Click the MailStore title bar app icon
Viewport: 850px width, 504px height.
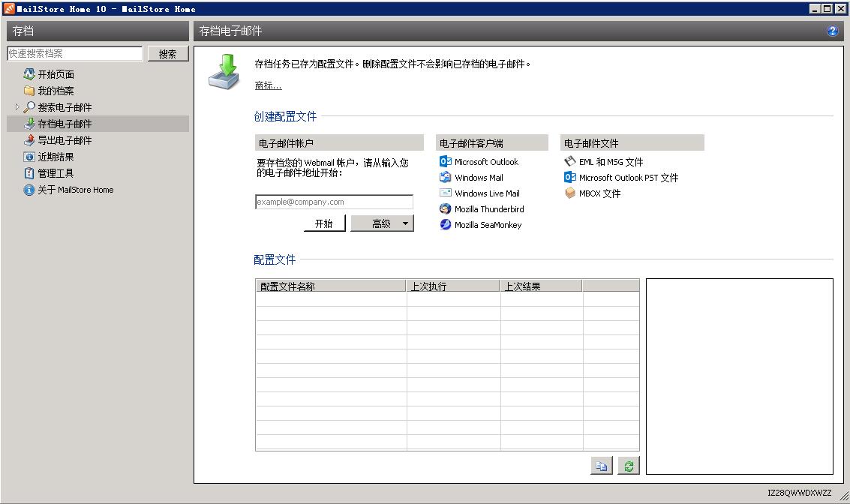(x=9, y=9)
